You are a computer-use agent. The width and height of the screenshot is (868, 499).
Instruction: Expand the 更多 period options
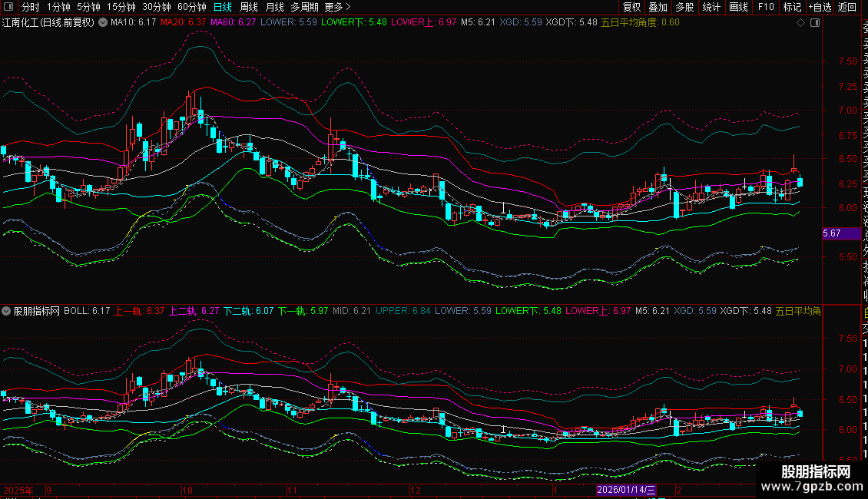pyautogui.click(x=337, y=7)
